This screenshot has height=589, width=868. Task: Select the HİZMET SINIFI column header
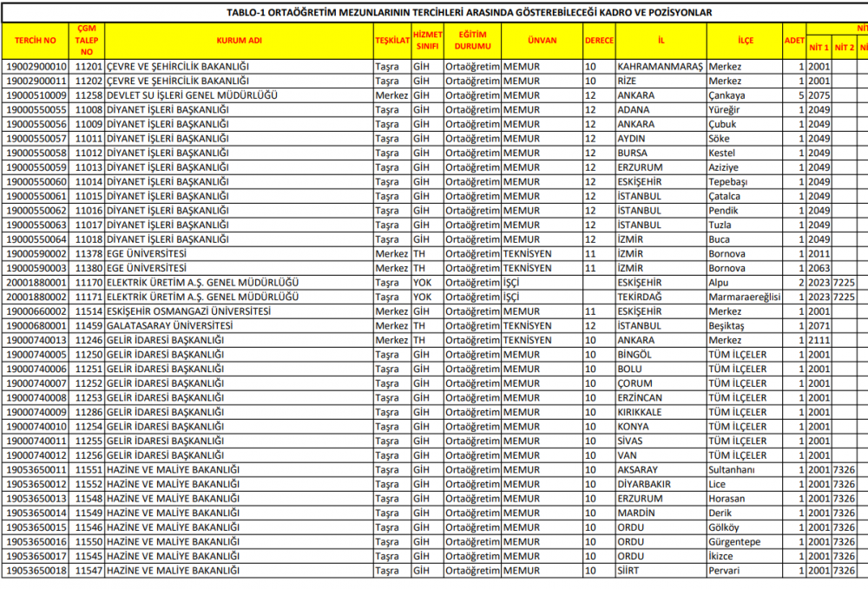coord(427,41)
